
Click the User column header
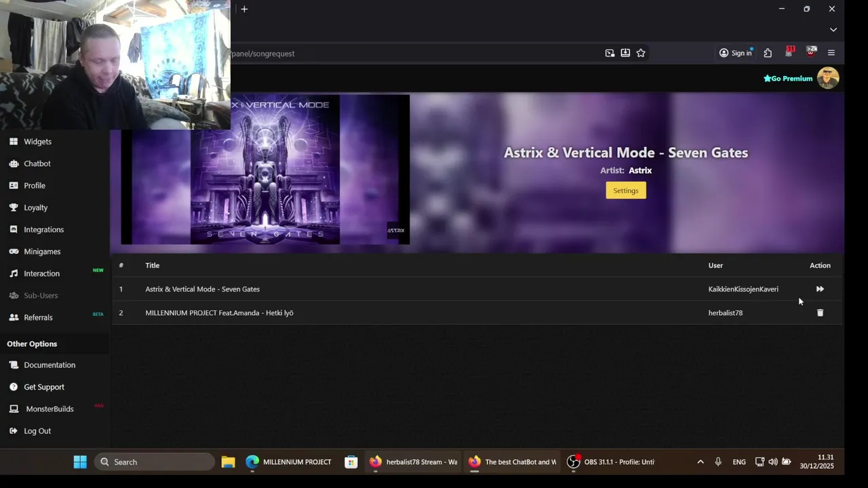(x=715, y=266)
